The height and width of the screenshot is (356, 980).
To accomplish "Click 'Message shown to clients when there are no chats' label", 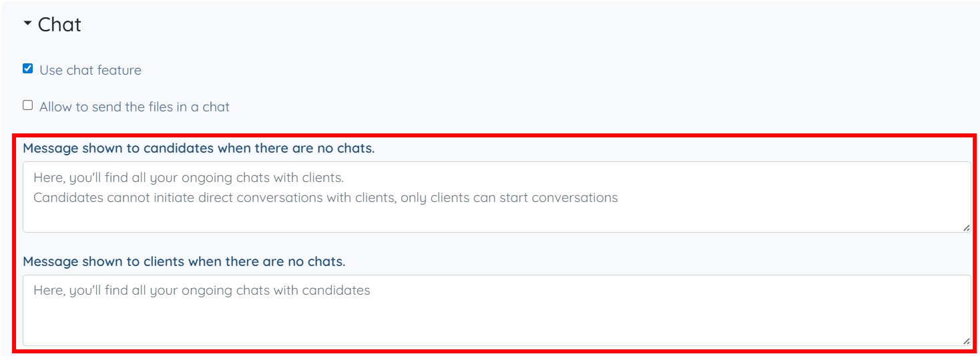I will tap(184, 261).
